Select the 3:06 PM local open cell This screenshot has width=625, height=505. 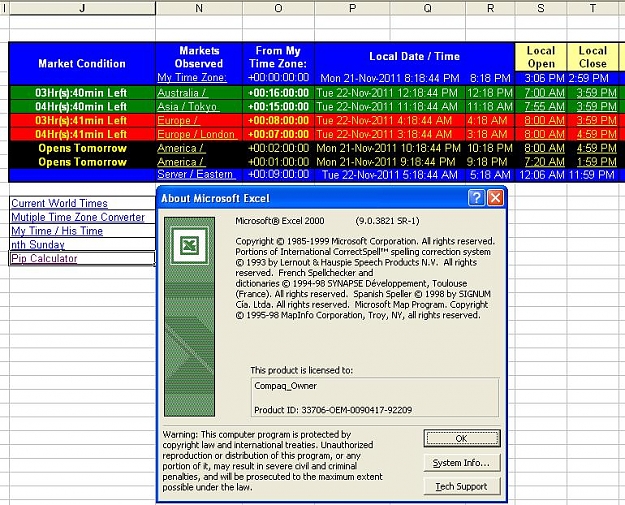point(541,78)
